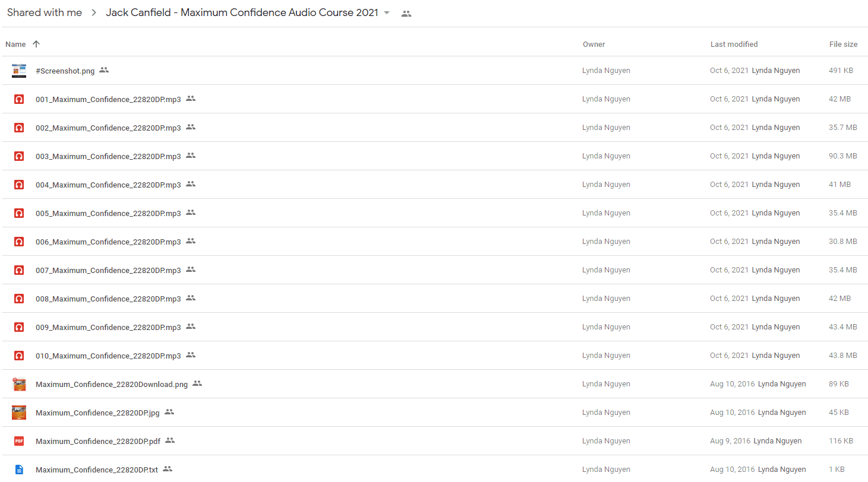Select file name Maximum_Confidence_22820DP.pdf
The width and height of the screenshot is (868, 482).
[x=98, y=441]
